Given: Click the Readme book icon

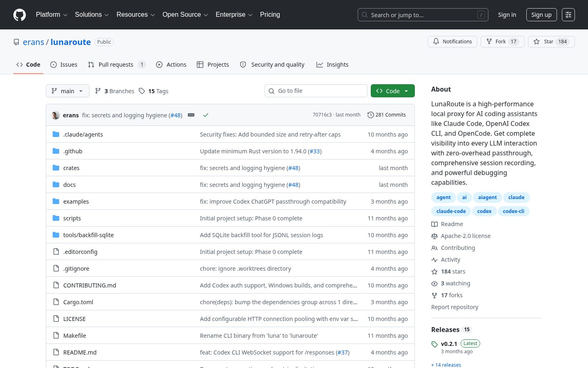Looking at the screenshot, I should click(x=434, y=224).
